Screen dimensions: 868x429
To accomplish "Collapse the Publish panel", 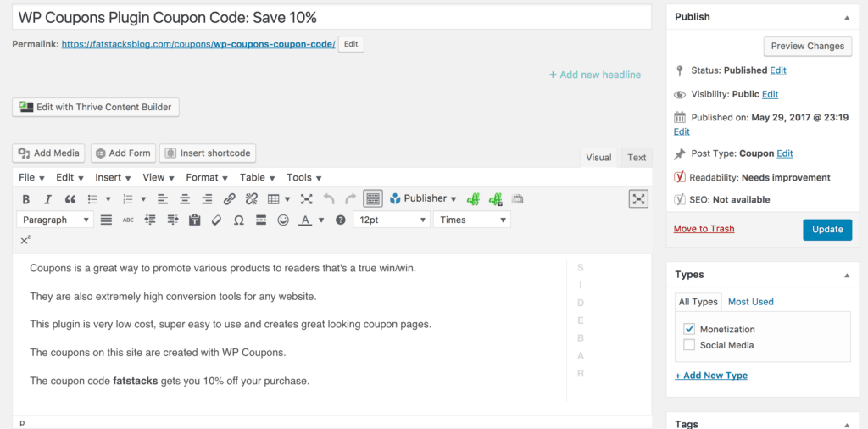I will [847, 18].
